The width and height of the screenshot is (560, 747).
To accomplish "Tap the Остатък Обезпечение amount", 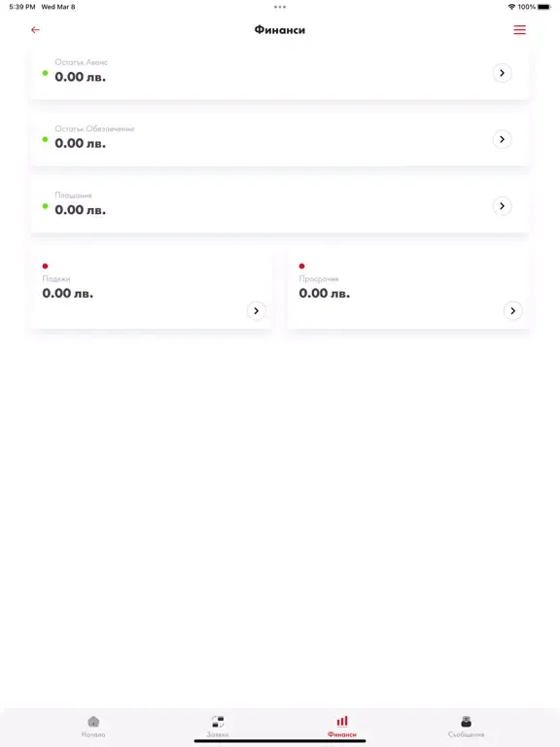I will tap(80, 143).
